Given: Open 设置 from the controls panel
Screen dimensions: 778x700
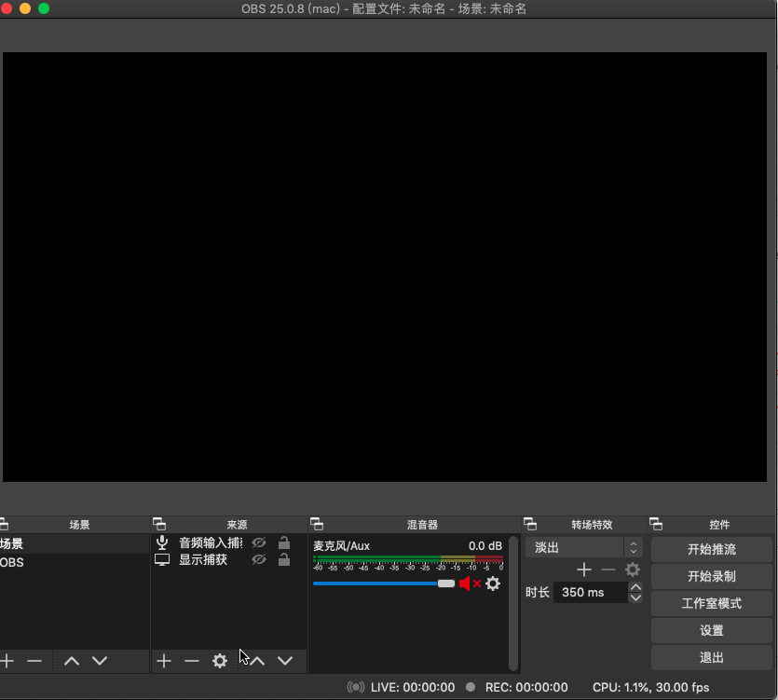Looking at the screenshot, I should [712, 630].
